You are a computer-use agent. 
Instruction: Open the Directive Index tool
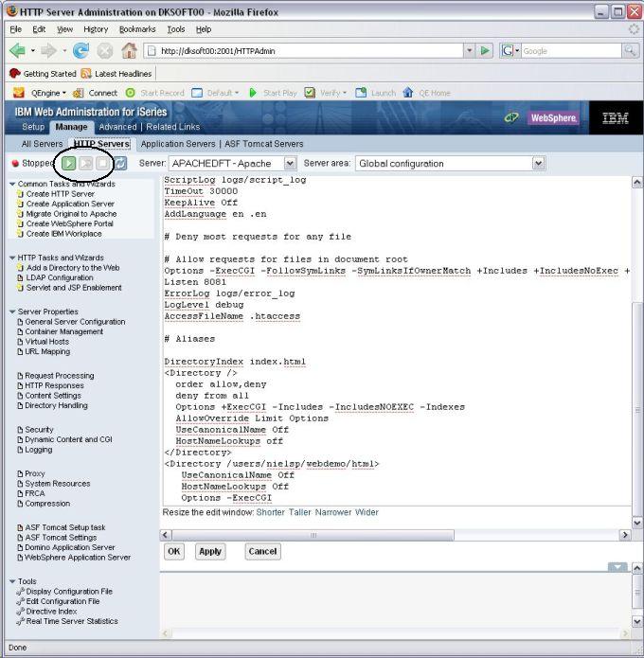(51, 612)
